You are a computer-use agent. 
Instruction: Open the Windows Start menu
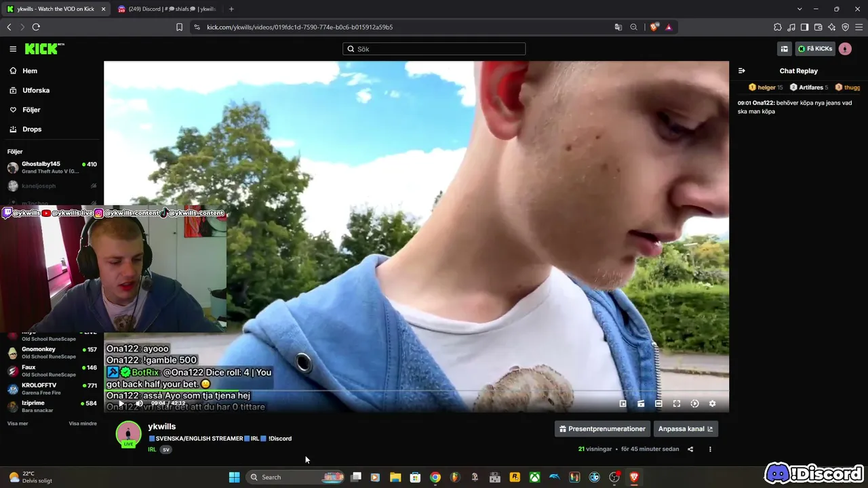pos(234,477)
